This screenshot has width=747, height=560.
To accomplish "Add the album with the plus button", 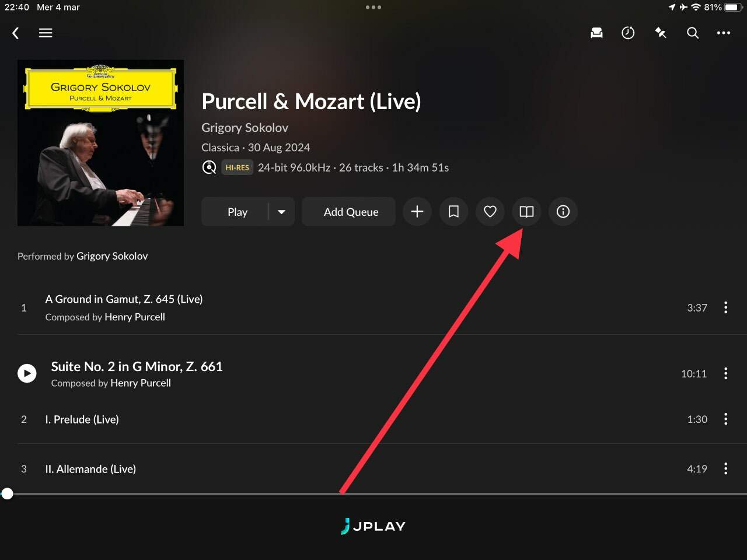I will [417, 212].
